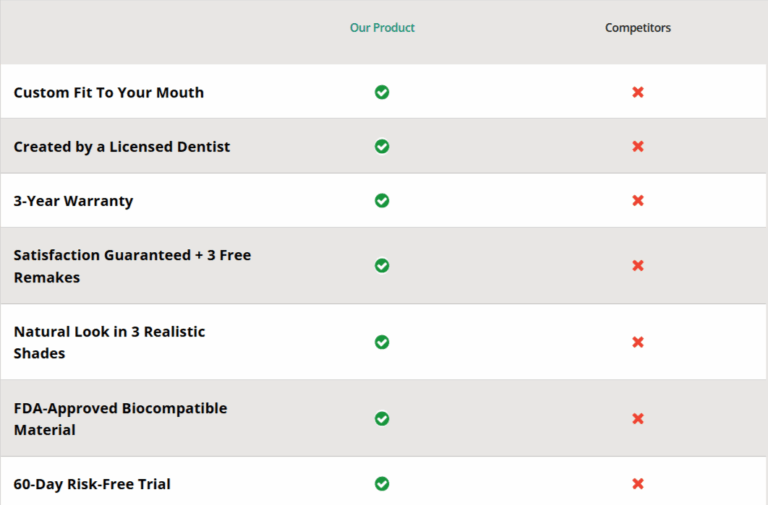Click the green check for Natural Look row

[382, 342]
